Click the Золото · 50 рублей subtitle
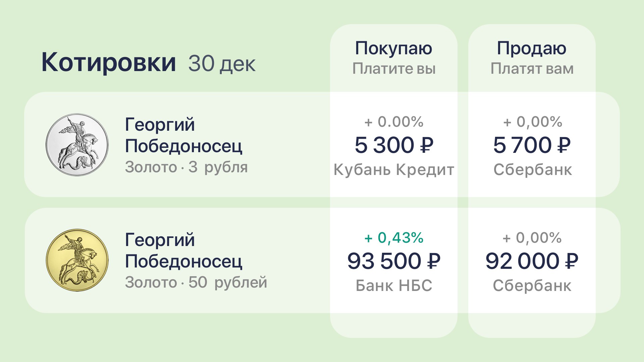644x362 pixels. click(x=196, y=282)
